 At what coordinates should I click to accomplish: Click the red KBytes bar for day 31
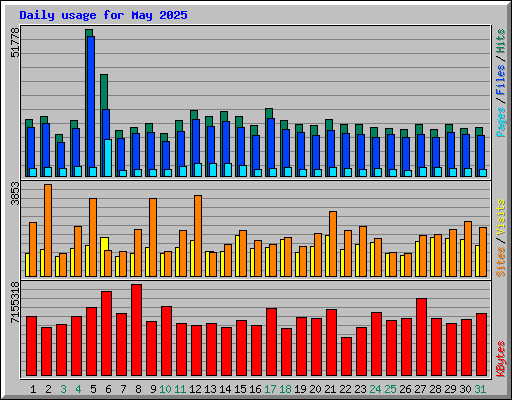pos(481,344)
